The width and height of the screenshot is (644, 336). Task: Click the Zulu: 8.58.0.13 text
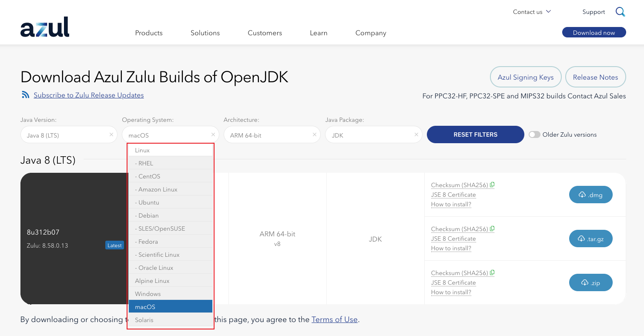(x=47, y=245)
